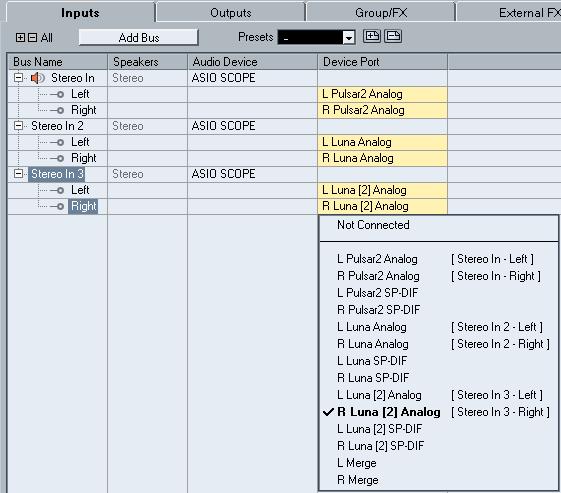The width and height of the screenshot is (561, 493).
Task: Click the speaker icon beside Stereo In
Action: 37,78
